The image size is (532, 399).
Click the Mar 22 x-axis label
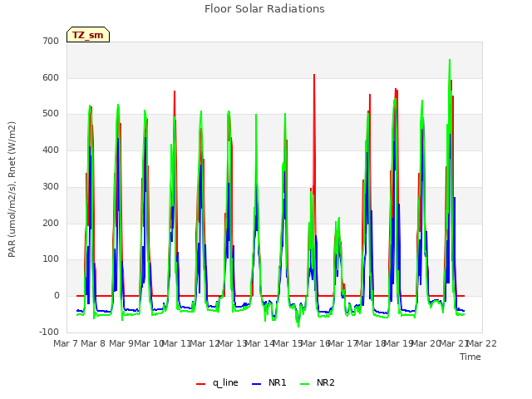(481, 343)
